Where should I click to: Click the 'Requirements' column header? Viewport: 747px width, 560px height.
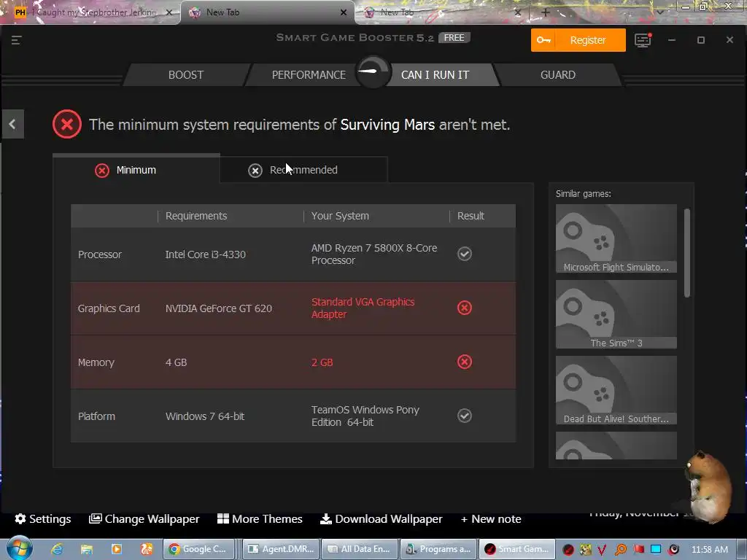(196, 216)
